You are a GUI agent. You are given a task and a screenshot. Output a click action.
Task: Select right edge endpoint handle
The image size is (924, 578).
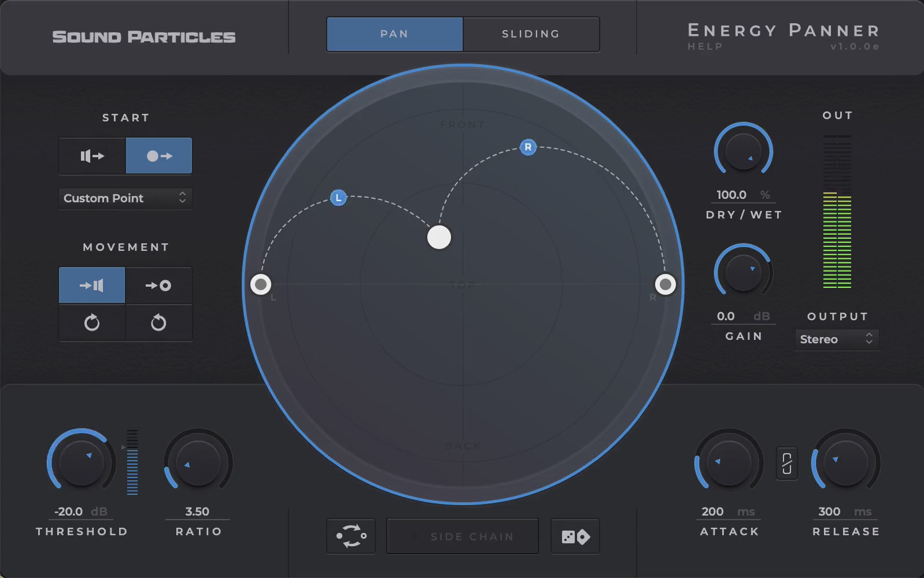666,284
